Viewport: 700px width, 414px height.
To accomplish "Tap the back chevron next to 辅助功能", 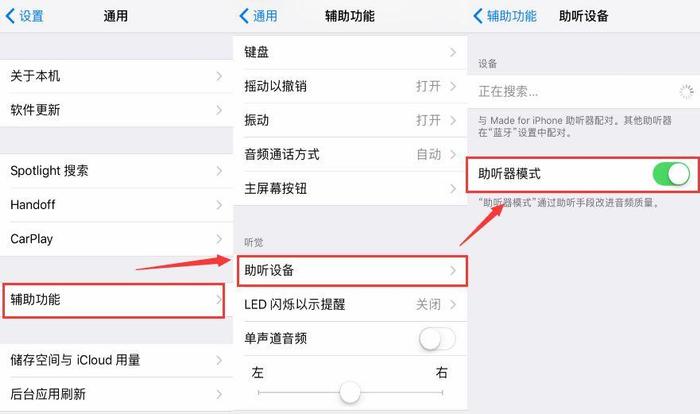I will pyautogui.click(x=478, y=16).
